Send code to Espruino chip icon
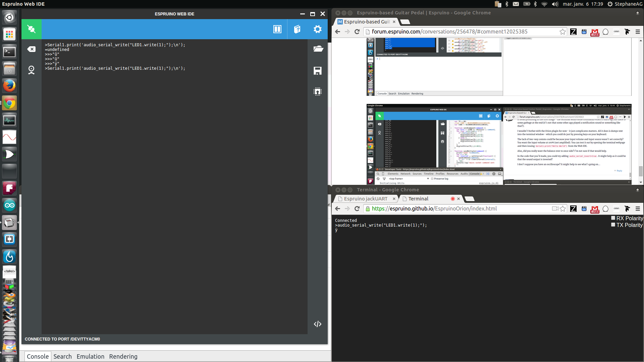This screenshot has height=362, width=644. (x=318, y=92)
